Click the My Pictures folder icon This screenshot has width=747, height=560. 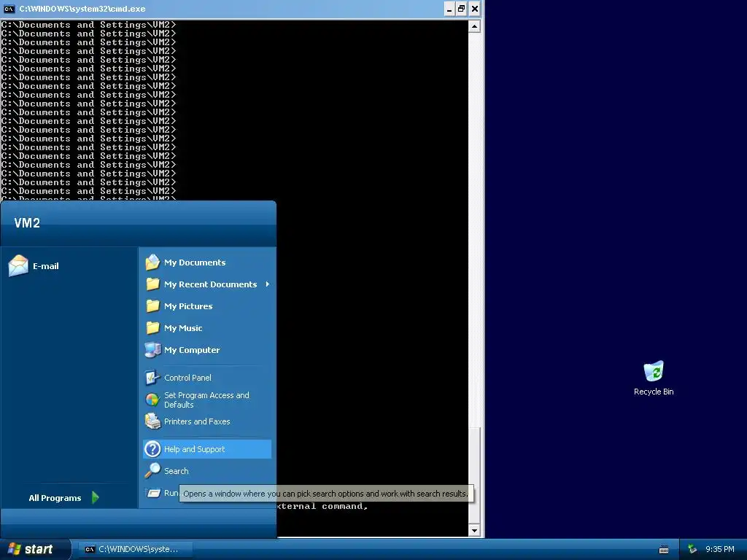click(x=152, y=306)
